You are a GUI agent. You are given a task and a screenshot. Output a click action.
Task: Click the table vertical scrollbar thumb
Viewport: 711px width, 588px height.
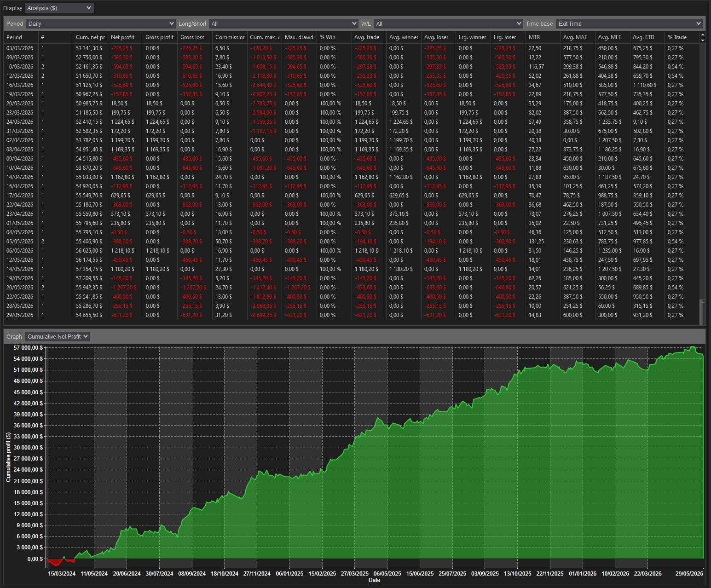[702, 312]
